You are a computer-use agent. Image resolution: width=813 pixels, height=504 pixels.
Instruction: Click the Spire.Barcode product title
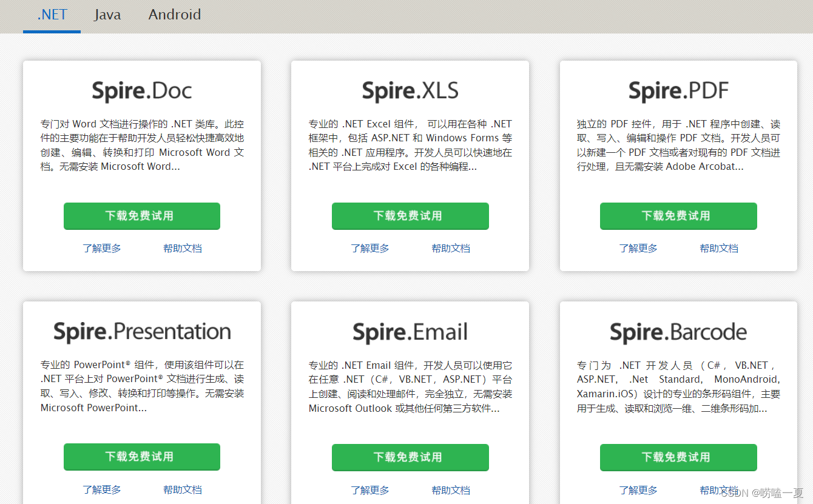coord(678,332)
